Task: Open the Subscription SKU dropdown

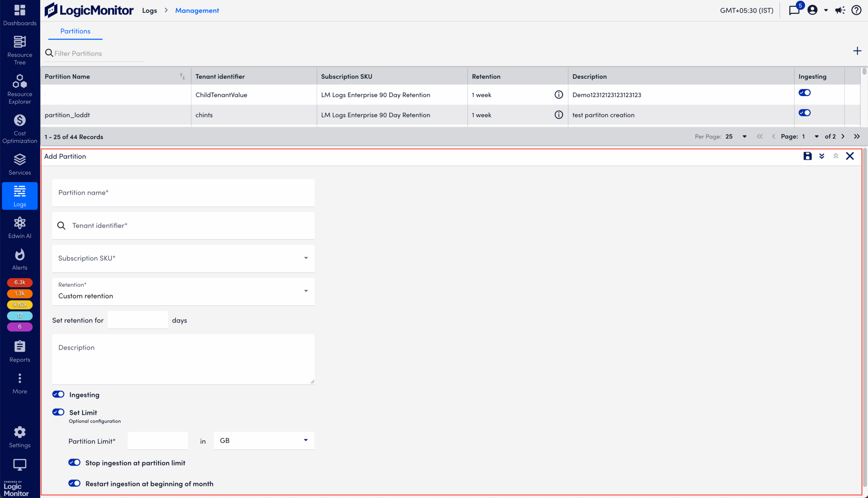Action: (x=305, y=258)
